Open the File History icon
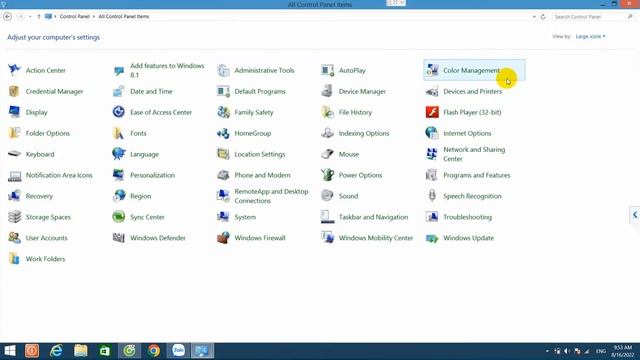Viewport: 640px width, 360px height. [x=327, y=112]
